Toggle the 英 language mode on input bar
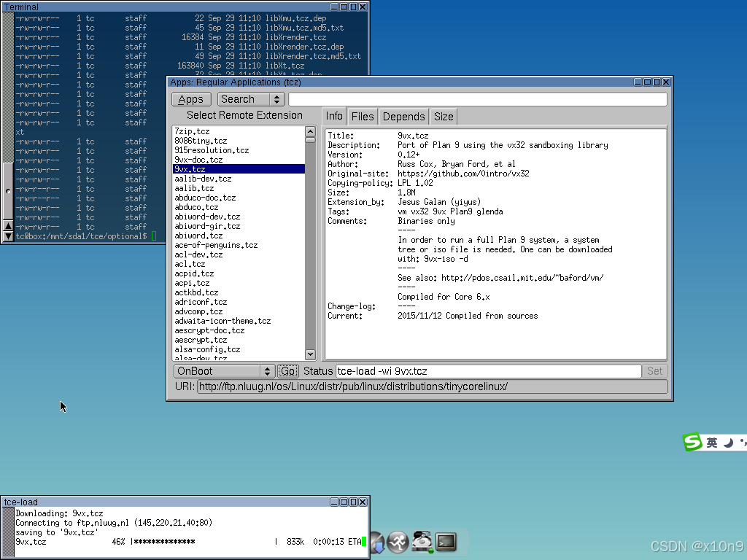 [x=712, y=443]
